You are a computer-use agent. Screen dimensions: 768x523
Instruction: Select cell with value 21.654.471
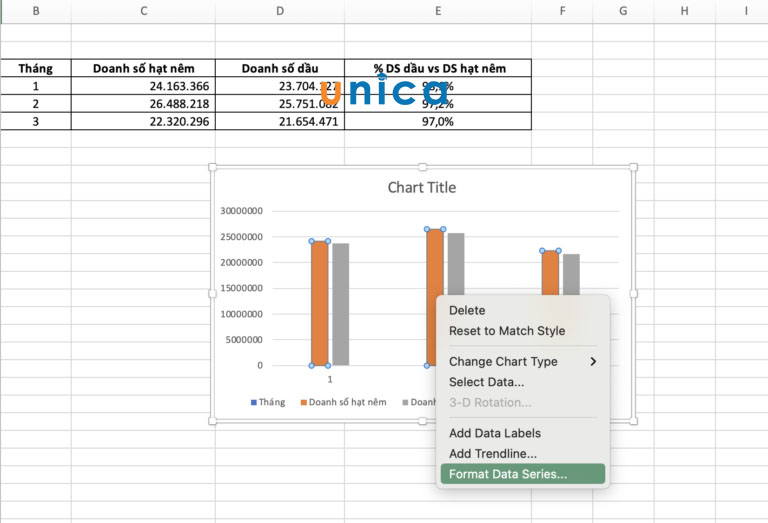(280, 121)
